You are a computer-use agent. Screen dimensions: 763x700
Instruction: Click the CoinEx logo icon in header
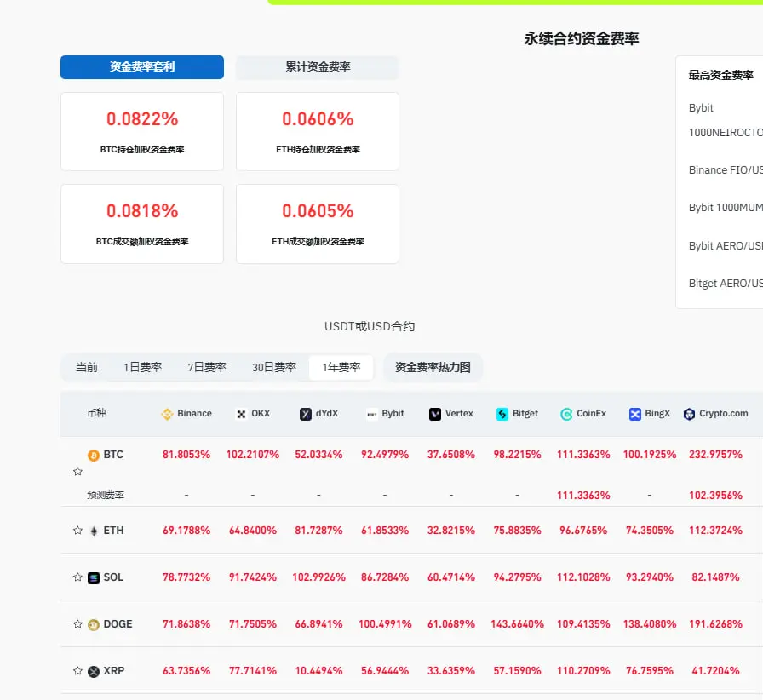566,414
